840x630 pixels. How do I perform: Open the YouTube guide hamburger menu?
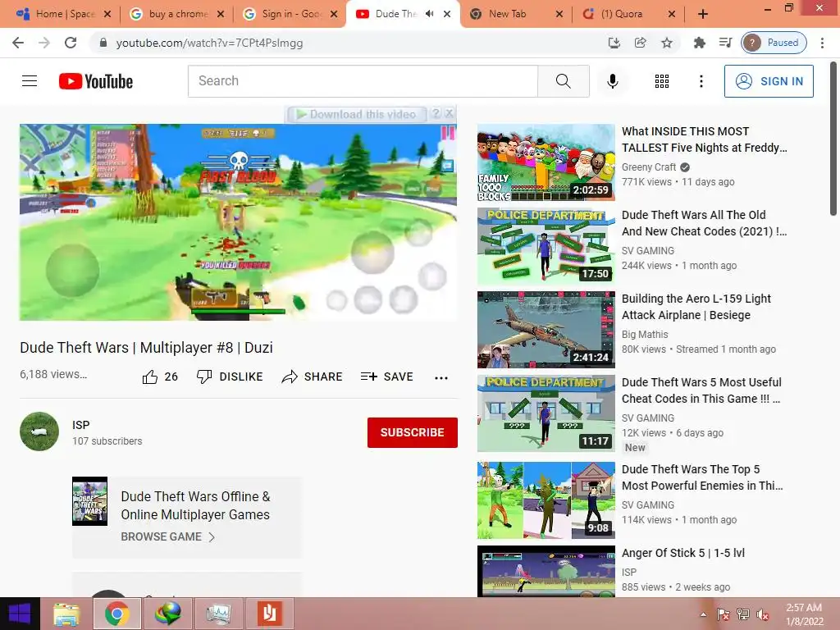point(30,81)
